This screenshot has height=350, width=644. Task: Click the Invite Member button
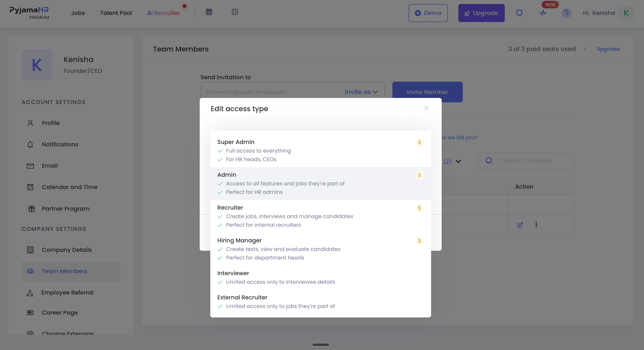click(x=427, y=92)
